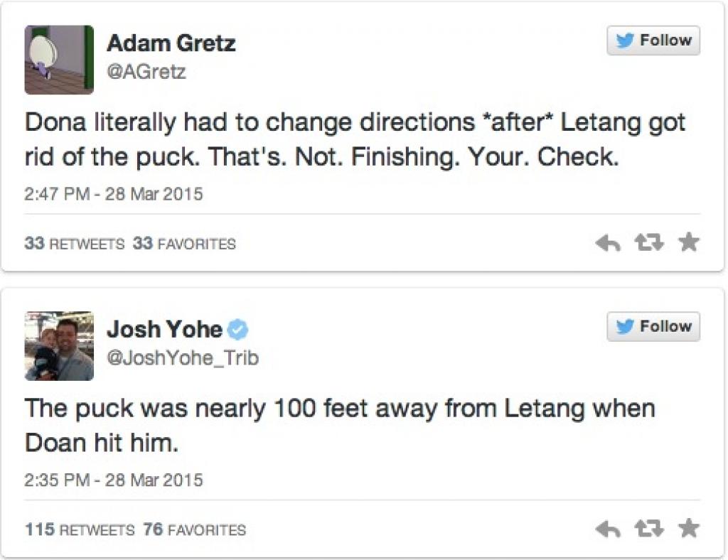View the 76 favorites list
The width and height of the screenshot is (728, 560).
[x=194, y=529]
